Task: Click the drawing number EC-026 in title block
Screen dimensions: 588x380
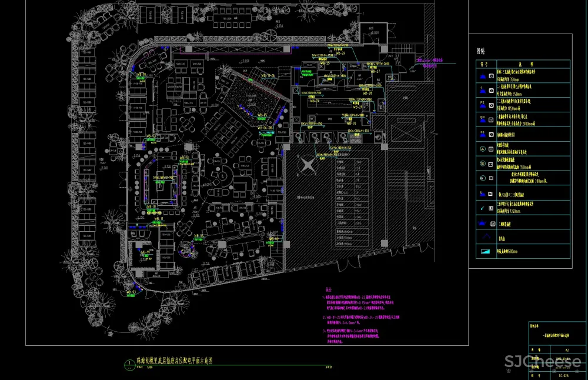Action: pos(564,375)
